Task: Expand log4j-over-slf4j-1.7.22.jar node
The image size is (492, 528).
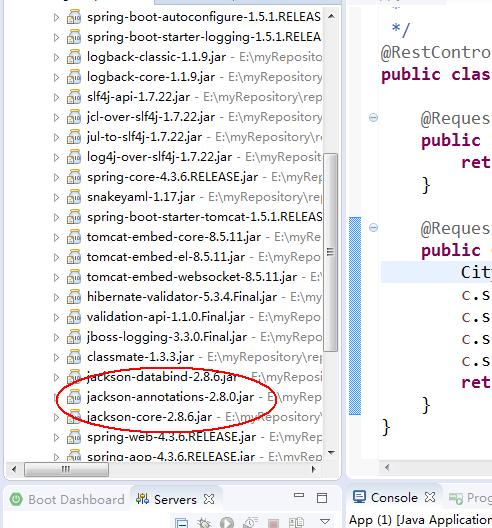Action: click(56, 157)
